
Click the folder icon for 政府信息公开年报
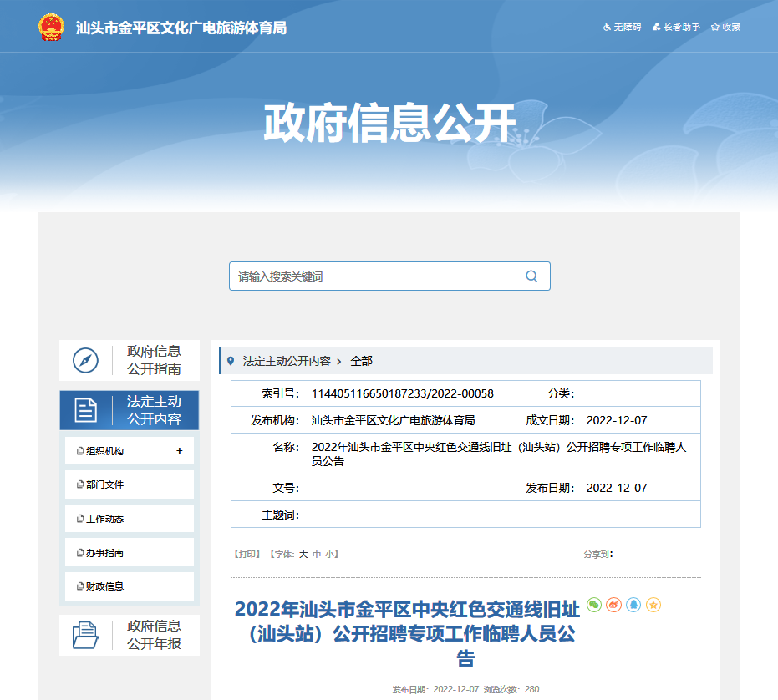click(x=85, y=635)
